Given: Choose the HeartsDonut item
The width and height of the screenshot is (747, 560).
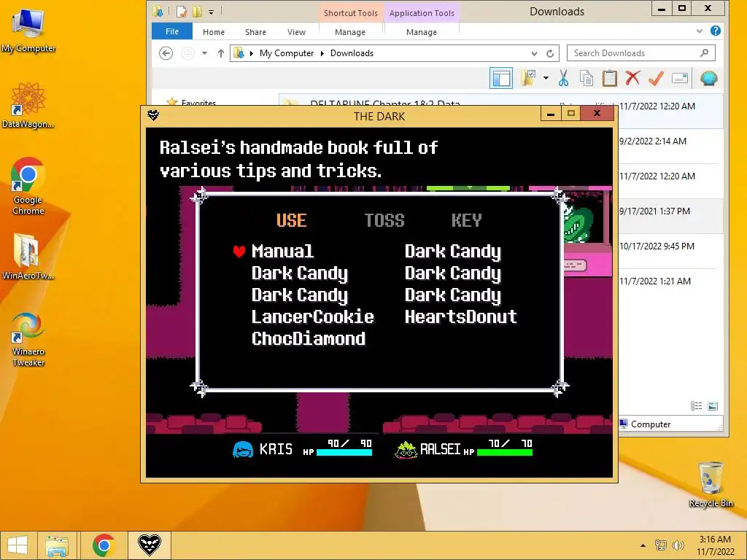Looking at the screenshot, I should (461, 316).
